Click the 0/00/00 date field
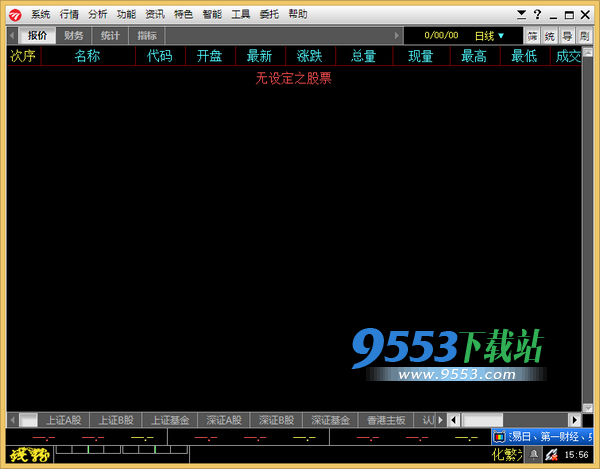This screenshot has width=600, height=469. point(441,36)
